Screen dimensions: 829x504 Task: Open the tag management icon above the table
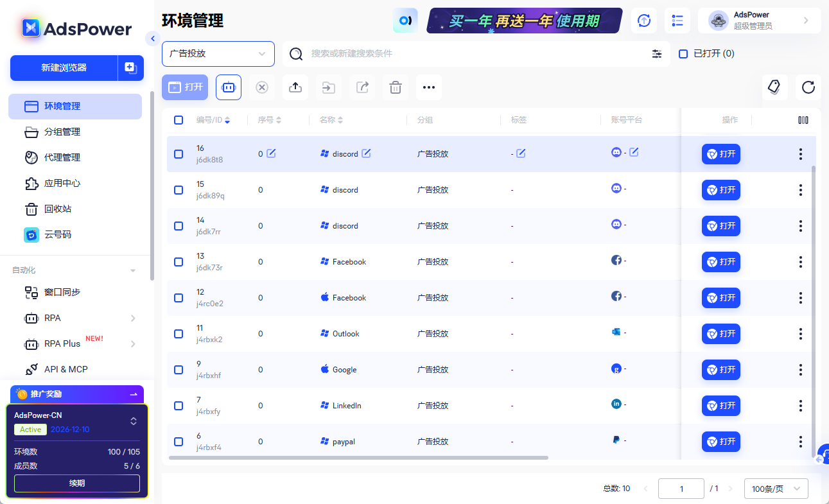click(x=774, y=87)
